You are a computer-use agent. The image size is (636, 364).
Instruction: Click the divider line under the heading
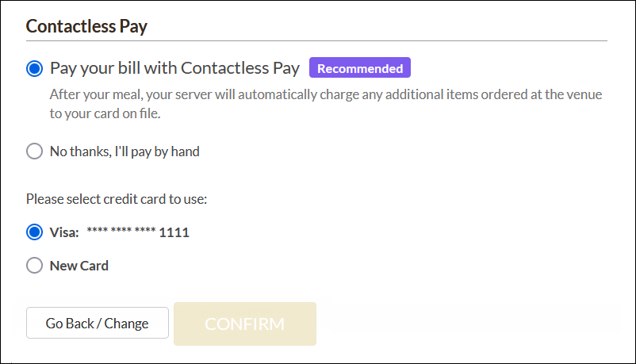click(317, 40)
